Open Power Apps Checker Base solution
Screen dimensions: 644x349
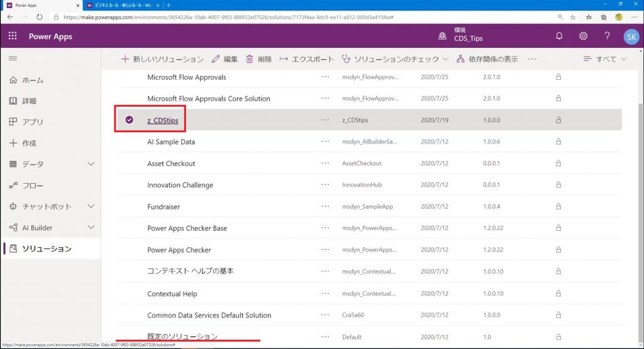pyautogui.click(x=187, y=228)
